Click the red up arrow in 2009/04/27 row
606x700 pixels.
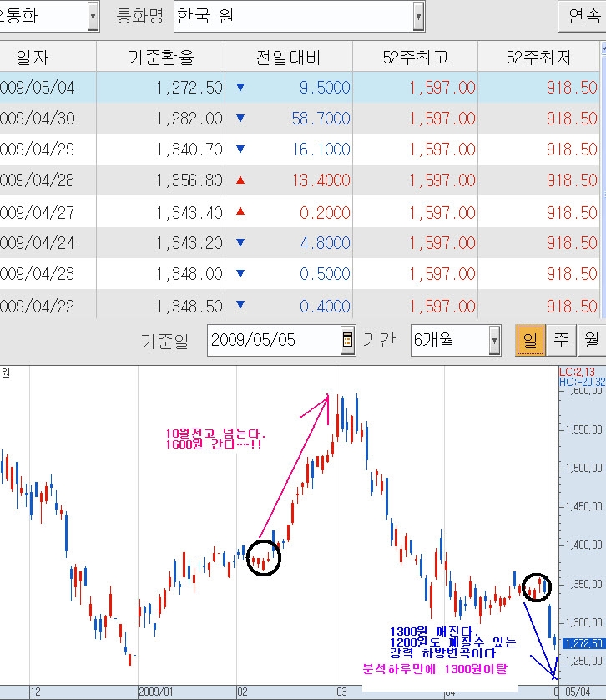click(x=240, y=211)
